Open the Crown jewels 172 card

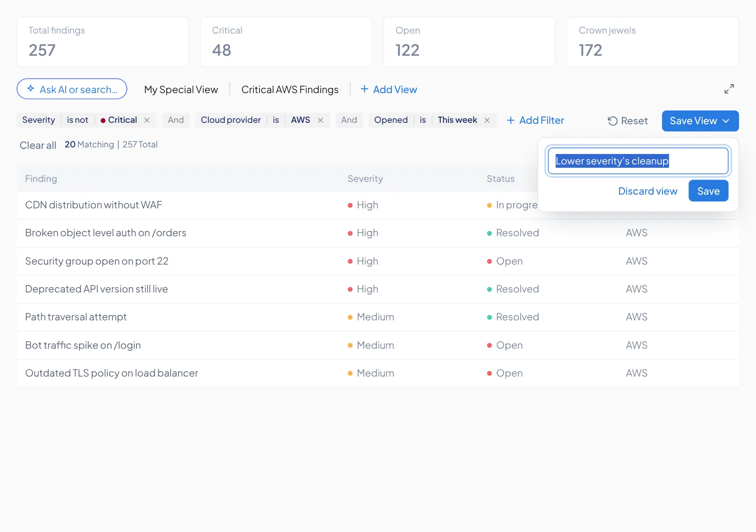point(653,42)
